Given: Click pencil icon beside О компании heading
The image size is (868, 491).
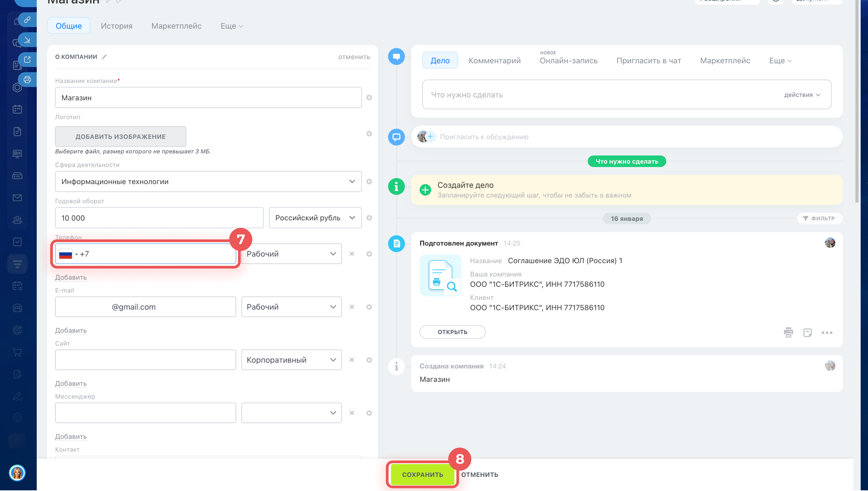Looking at the screenshot, I should click(104, 57).
